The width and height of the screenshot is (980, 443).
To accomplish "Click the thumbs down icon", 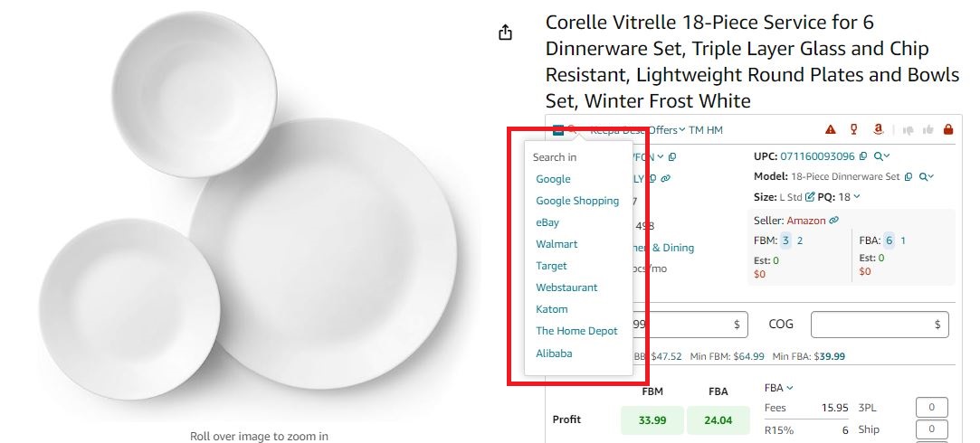I will click(x=909, y=130).
